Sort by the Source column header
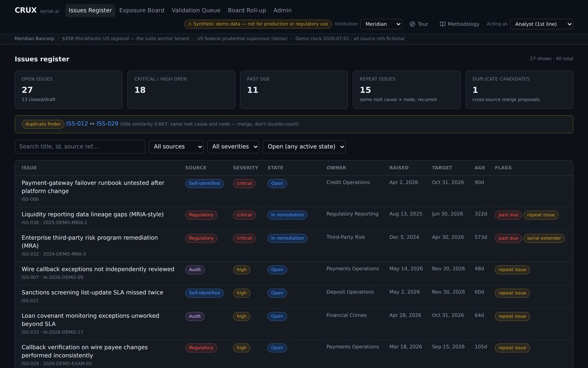The height and width of the screenshot is (368, 588). click(x=196, y=168)
